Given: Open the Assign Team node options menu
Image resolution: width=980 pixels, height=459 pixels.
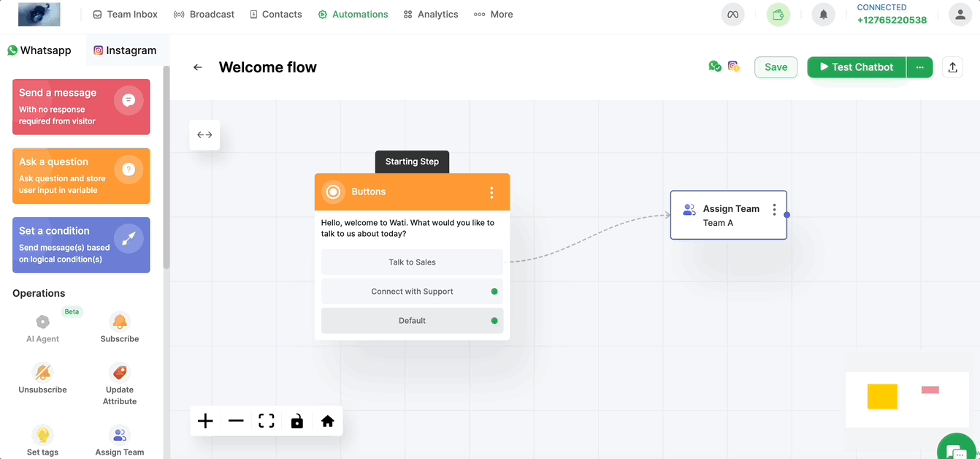Looking at the screenshot, I should (x=774, y=208).
